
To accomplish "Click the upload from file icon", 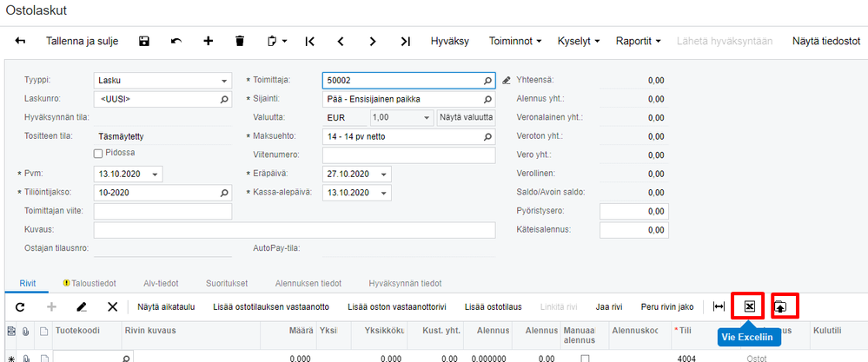I will [x=779, y=306].
